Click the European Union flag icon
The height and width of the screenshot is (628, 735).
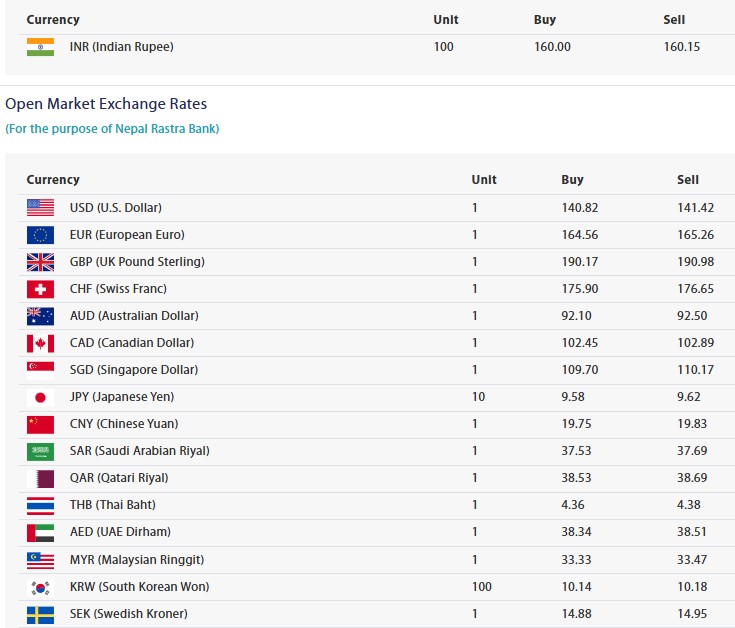coord(40,235)
